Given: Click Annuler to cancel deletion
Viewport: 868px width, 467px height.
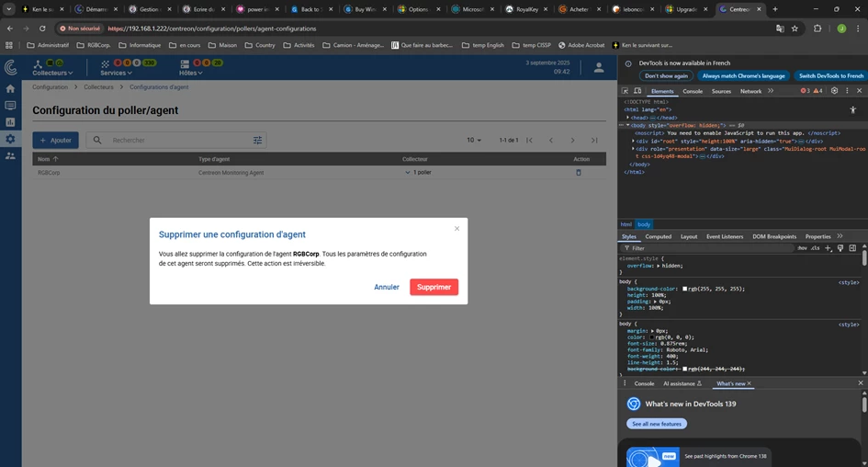Looking at the screenshot, I should (x=387, y=287).
